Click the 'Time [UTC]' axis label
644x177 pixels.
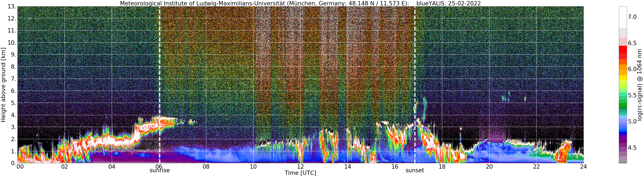300,173
